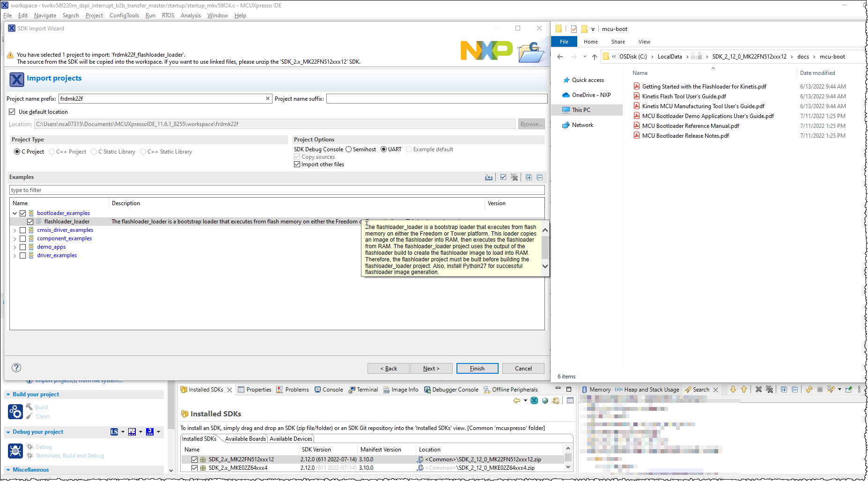Expand the cmsis_driver_examples tree node
Viewport: 868px width, 481px height.
click(x=15, y=230)
